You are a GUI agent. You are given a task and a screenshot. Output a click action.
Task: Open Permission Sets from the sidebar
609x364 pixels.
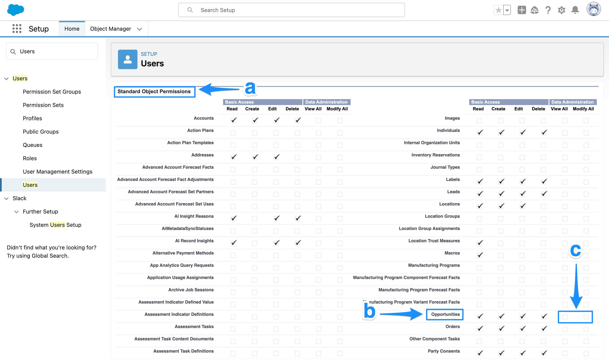point(43,105)
